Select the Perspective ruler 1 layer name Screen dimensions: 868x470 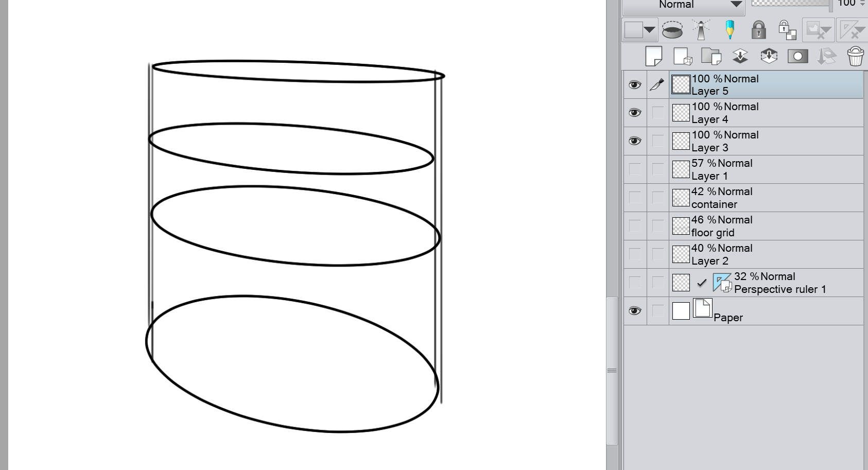(780, 289)
